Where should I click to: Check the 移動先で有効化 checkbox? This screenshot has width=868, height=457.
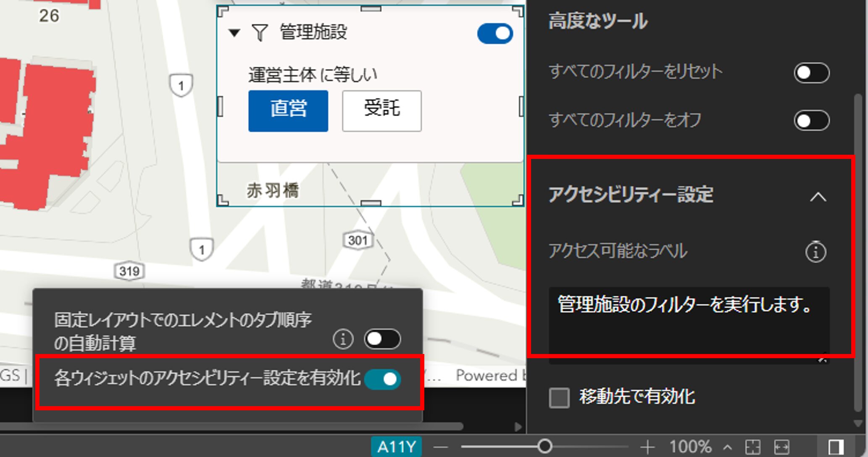point(559,398)
